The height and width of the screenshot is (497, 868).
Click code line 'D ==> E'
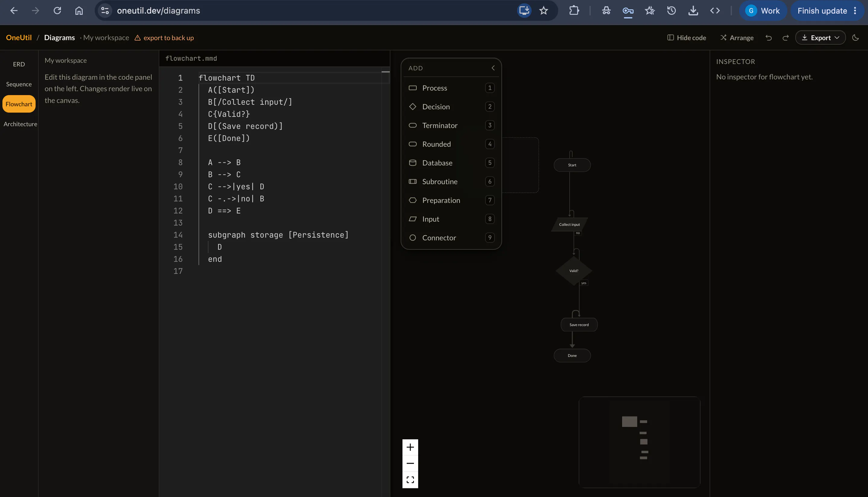click(x=224, y=211)
